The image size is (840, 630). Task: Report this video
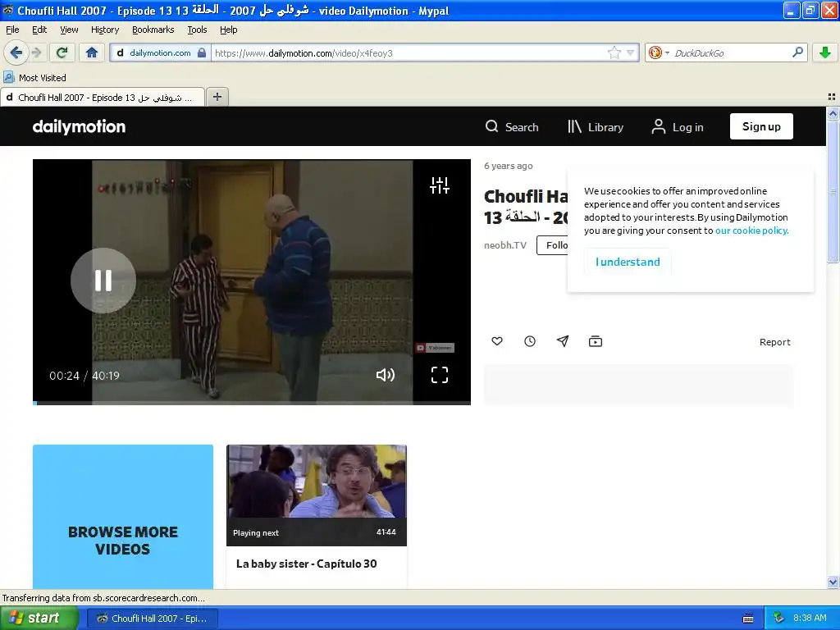[774, 342]
